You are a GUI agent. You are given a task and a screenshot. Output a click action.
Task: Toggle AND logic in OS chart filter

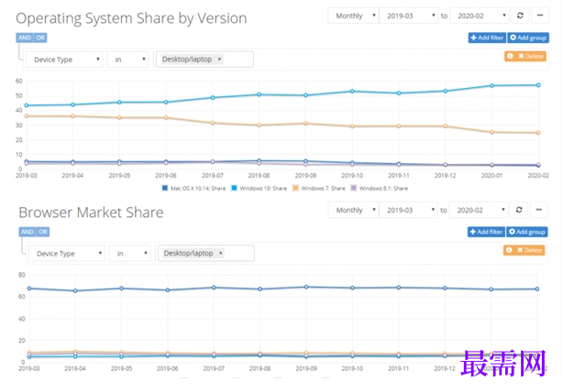[x=25, y=38]
